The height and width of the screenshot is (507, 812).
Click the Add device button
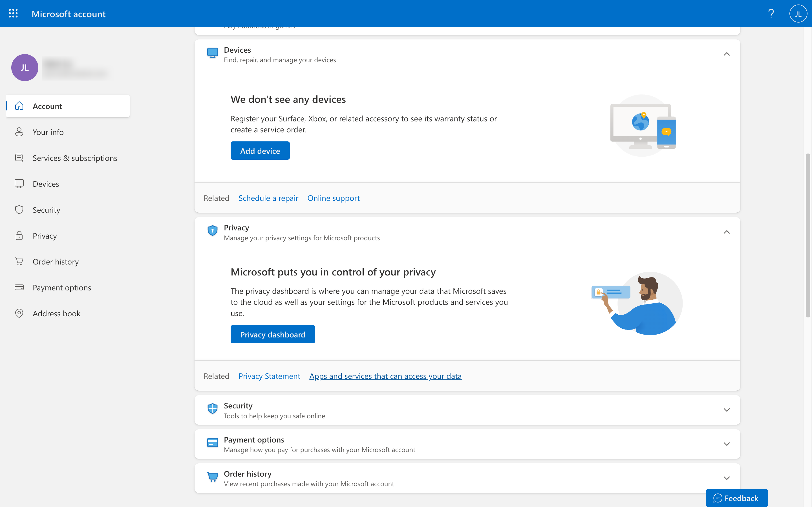point(260,151)
